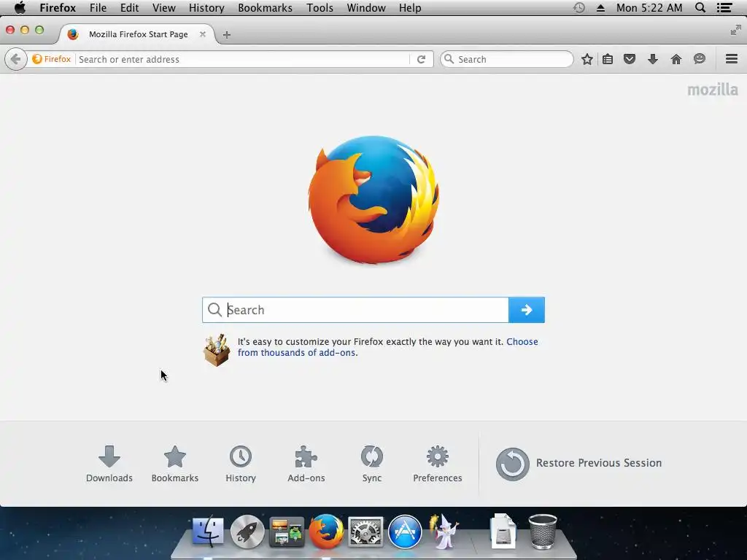Image resolution: width=747 pixels, height=560 pixels.
Task: Open a new tab with plus button
Action: [x=227, y=35]
